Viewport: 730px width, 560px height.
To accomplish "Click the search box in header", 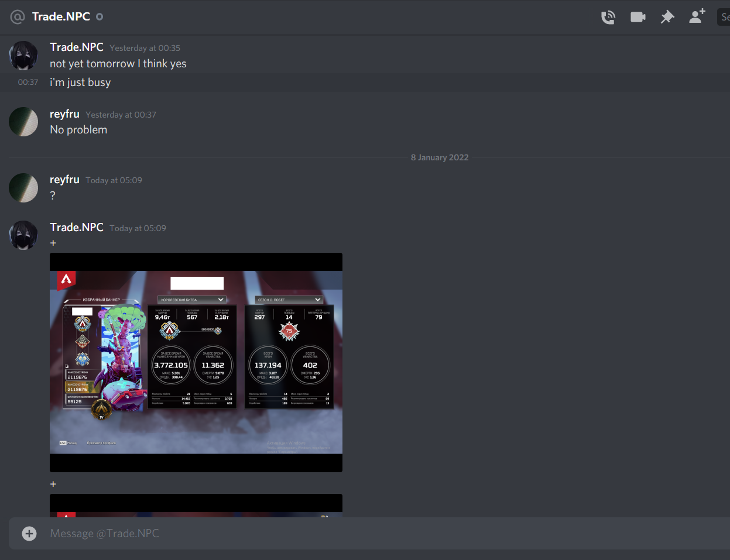I will pos(724,17).
